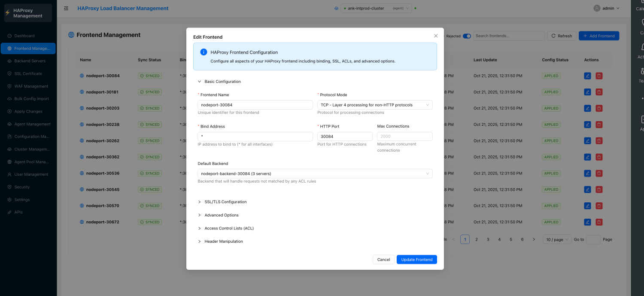
Task: Click the User Management sidebar icon
Action: (x=10, y=174)
